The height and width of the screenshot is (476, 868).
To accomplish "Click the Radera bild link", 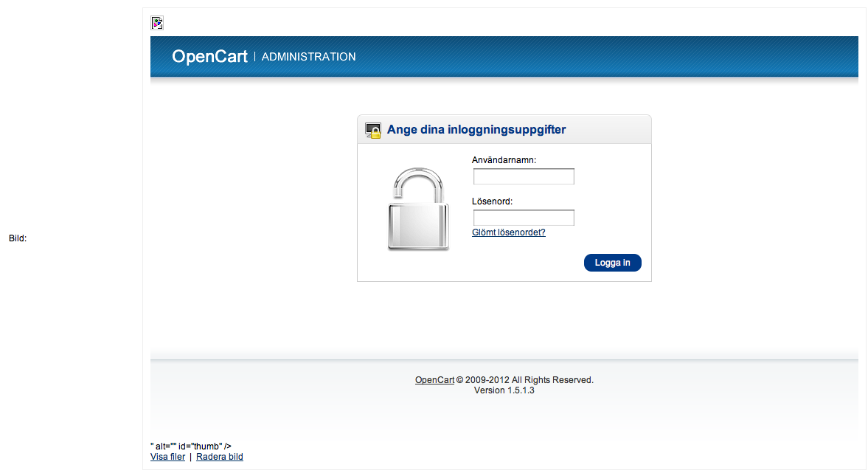I will (x=219, y=457).
